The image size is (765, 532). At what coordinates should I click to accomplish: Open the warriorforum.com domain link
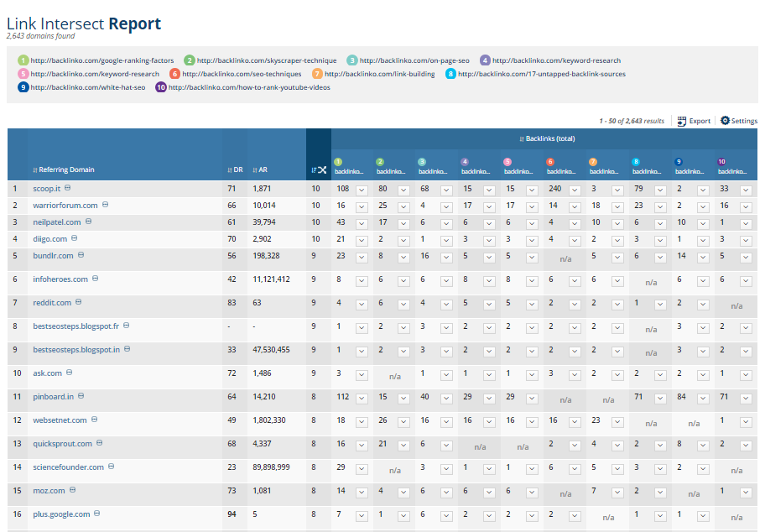pyautogui.click(x=65, y=205)
